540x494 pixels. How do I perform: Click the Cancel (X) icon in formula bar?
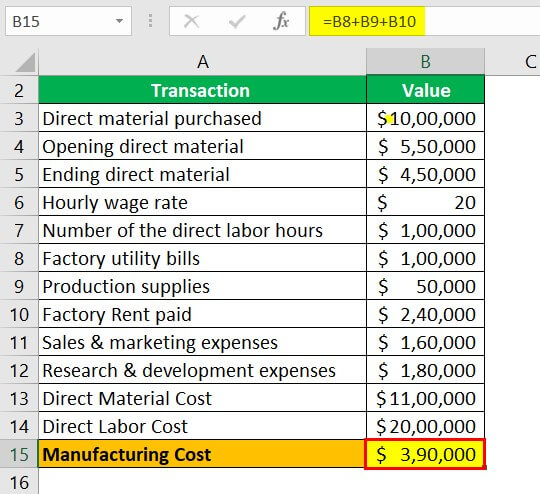(x=191, y=21)
